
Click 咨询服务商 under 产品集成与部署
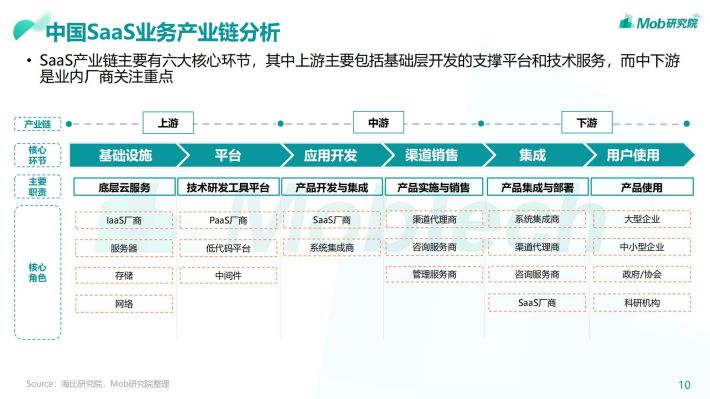[x=537, y=274]
